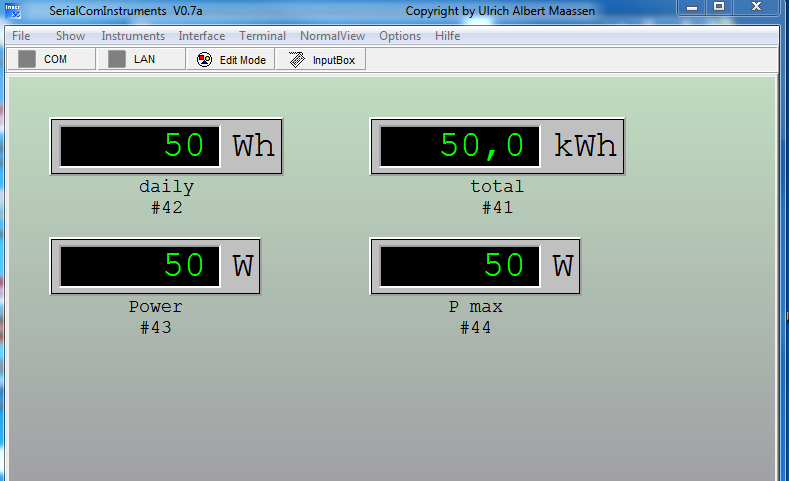
Task: Open the Terminal menu
Action: point(262,36)
